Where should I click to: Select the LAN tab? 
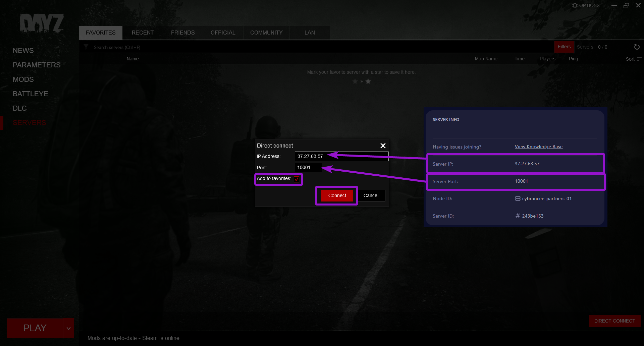pyautogui.click(x=309, y=33)
